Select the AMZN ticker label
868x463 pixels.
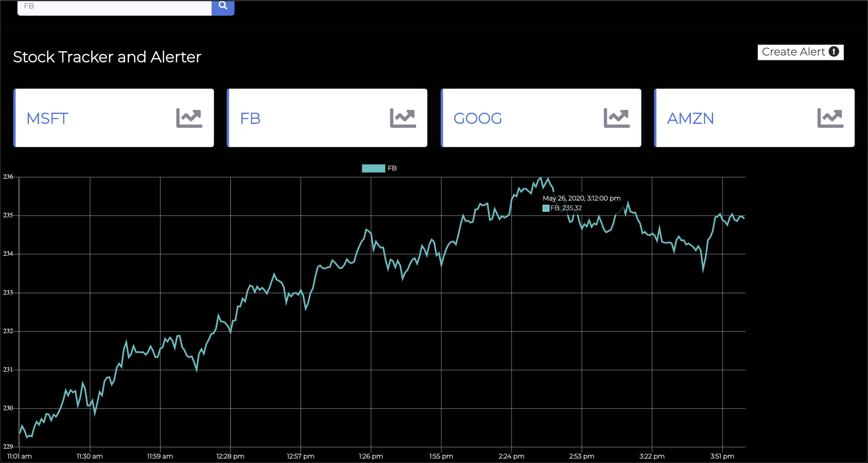pyautogui.click(x=690, y=119)
